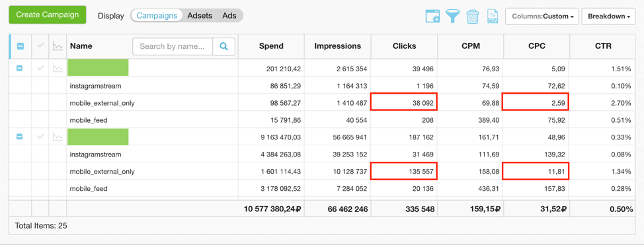644x245 pixels.
Task: Switch display to Adsets tab
Action: 200,16
